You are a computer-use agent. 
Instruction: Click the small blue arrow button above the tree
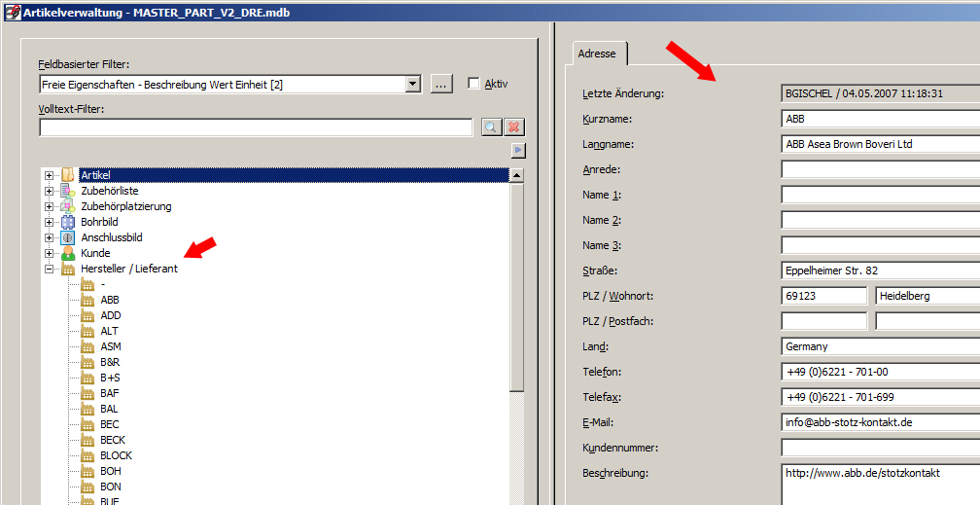coord(518,150)
